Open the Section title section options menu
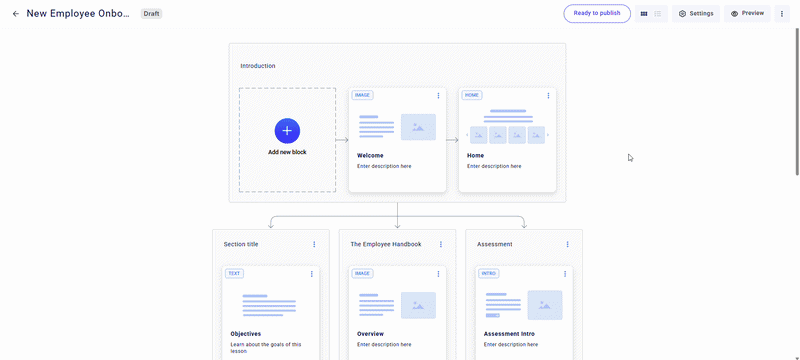The height and width of the screenshot is (360, 800). pyautogui.click(x=314, y=244)
